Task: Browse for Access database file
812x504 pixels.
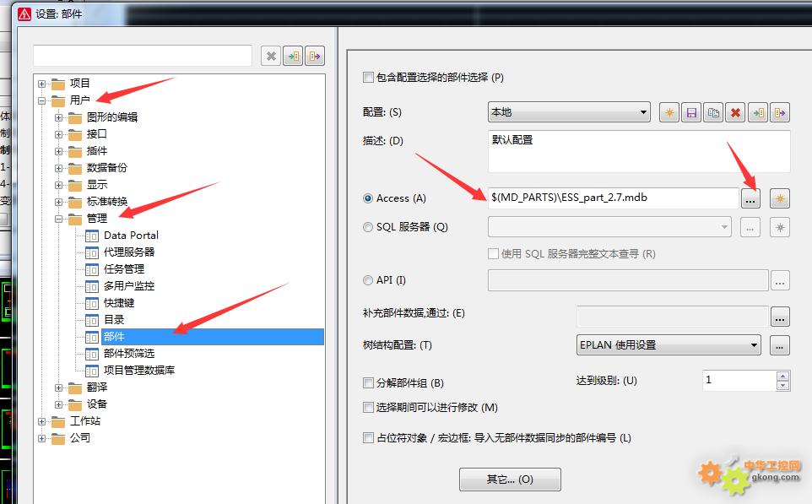Action: [750, 198]
